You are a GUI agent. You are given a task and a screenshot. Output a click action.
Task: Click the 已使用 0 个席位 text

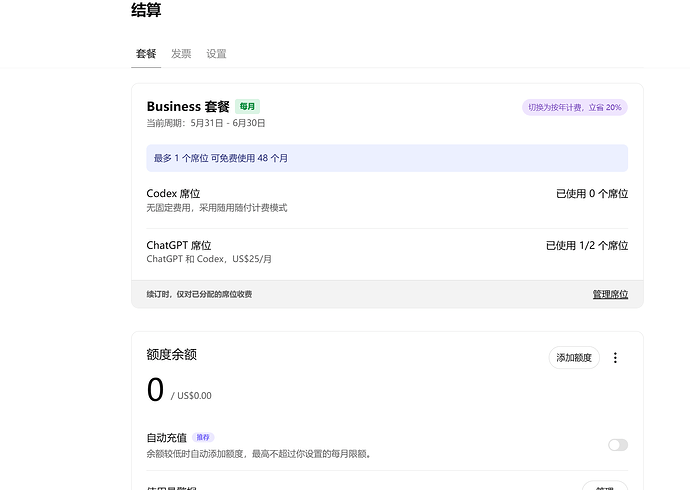592,194
